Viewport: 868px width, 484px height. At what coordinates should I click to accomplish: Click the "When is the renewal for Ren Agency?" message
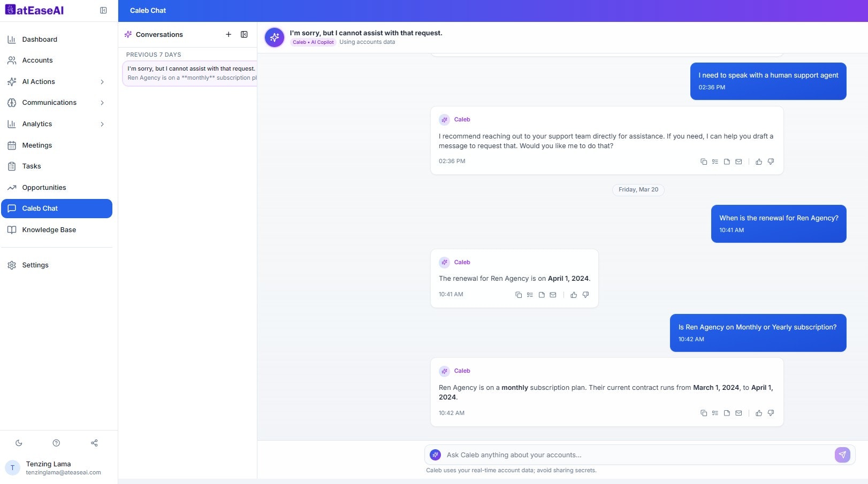(x=779, y=224)
